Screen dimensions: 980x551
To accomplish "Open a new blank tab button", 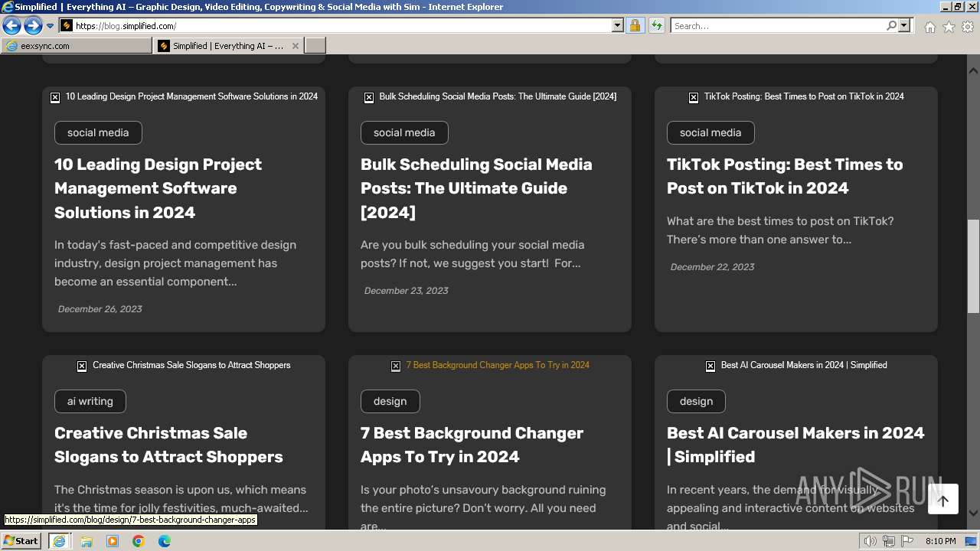I will pyautogui.click(x=315, y=46).
